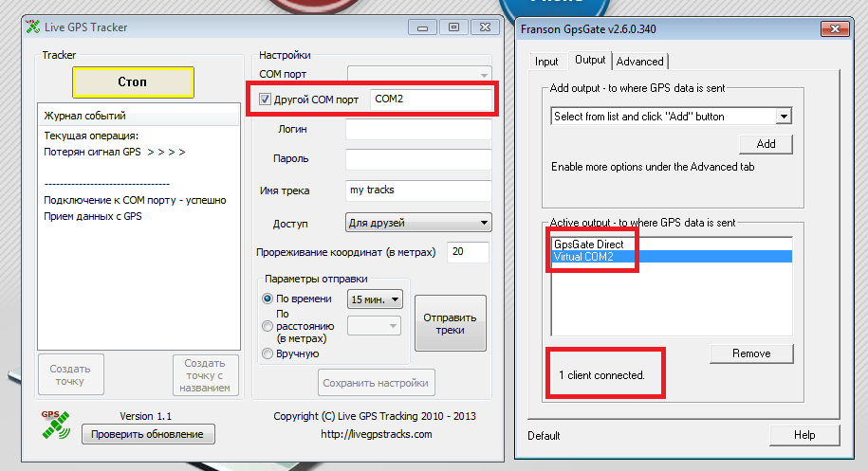
Task: Open GpsGate Help
Action: pyautogui.click(x=804, y=435)
